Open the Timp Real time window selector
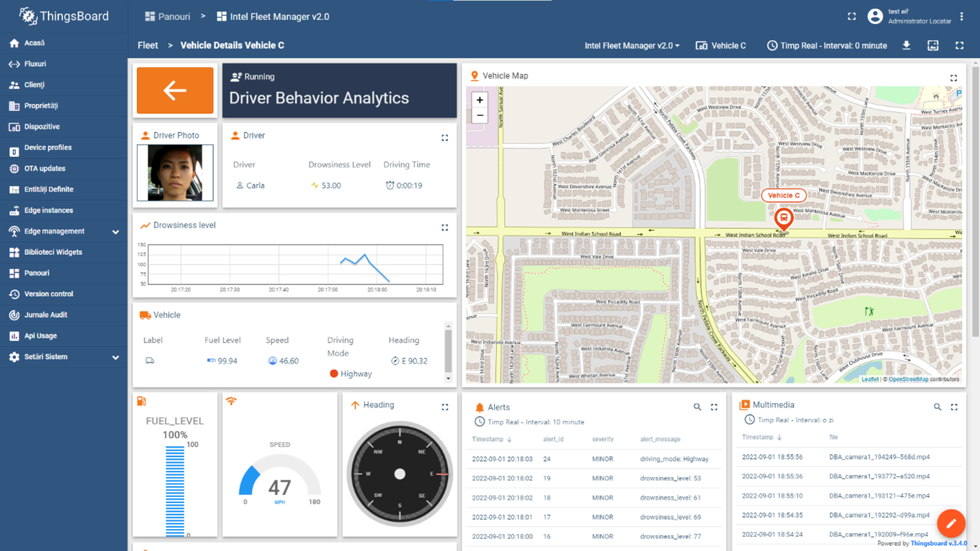Screen dimensions: 980x551 [826, 45]
